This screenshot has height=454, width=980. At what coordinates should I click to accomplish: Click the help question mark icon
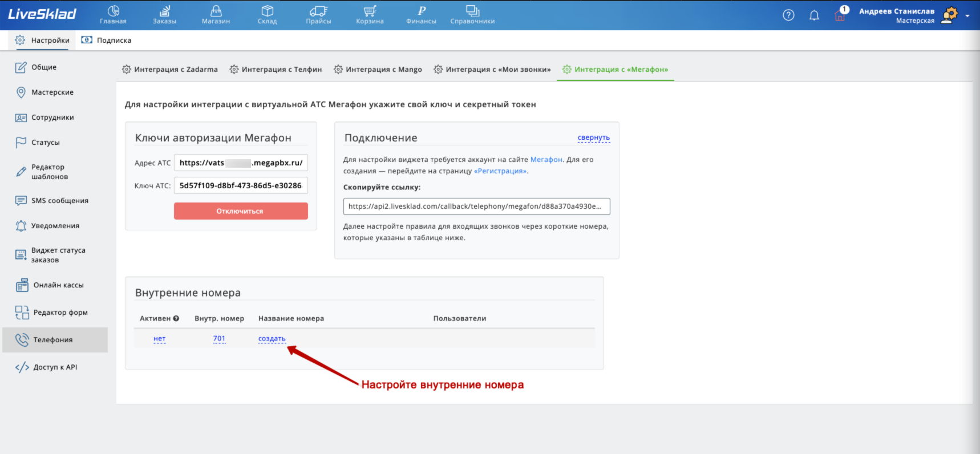pos(788,15)
